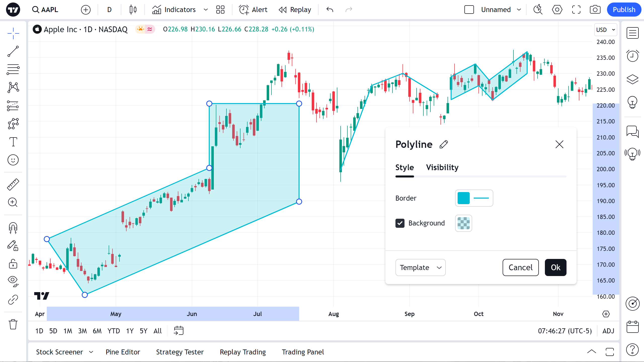Open the Alert creation dialog
This screenshot has height=362, width=644.
(x=253, y=10)
